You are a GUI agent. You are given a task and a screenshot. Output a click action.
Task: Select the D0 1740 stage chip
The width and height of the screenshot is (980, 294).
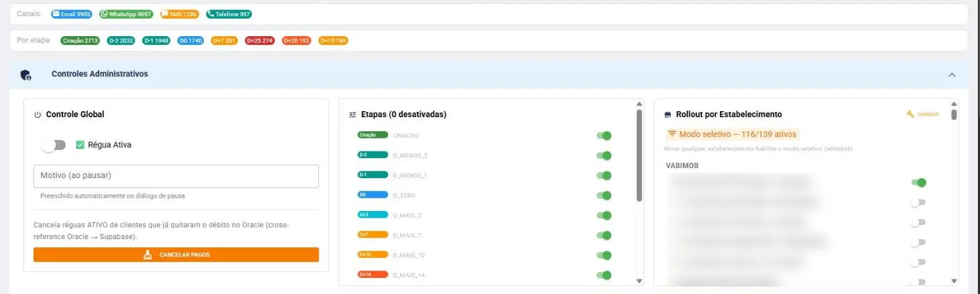[x=190, y=40]
